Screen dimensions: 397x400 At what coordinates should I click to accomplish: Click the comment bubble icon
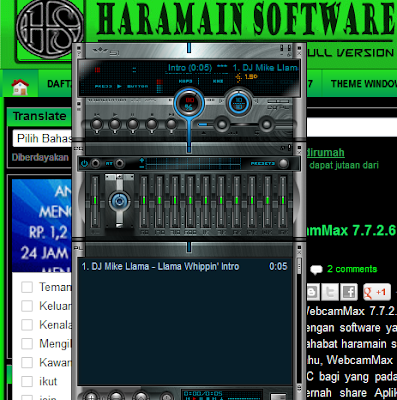pos(316,269)
